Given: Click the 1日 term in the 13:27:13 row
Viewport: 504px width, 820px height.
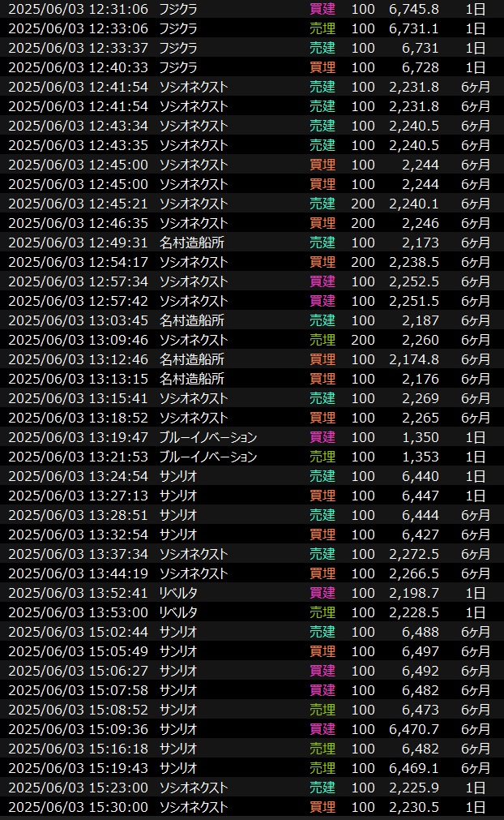Looking at the screenshot, I should point(476,496).
